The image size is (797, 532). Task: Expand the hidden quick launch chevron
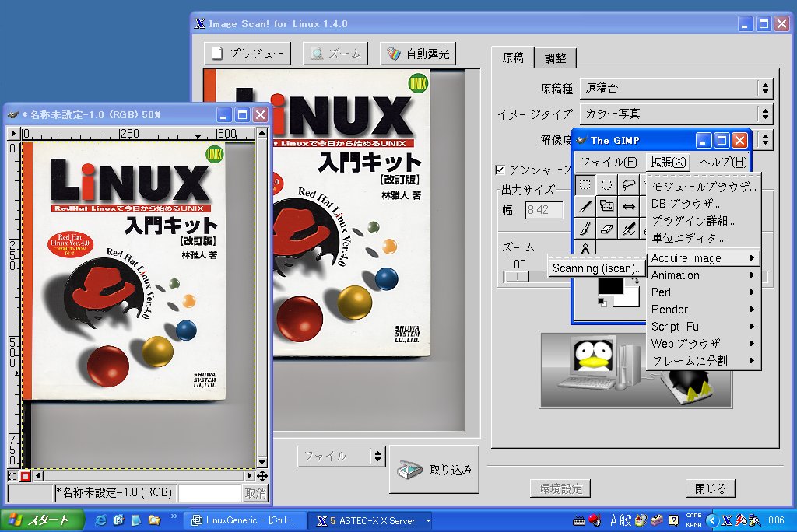(x=174, y=516)
